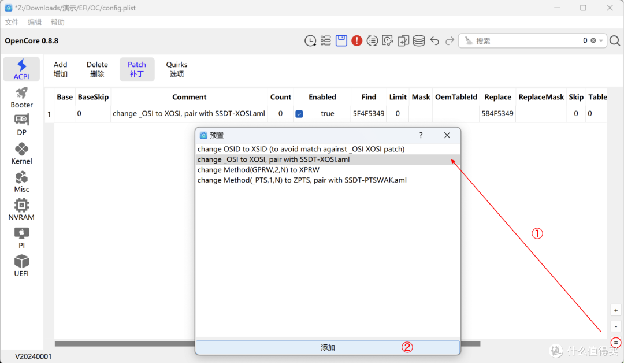Switch to the Quirks 选项 tab

177,69
